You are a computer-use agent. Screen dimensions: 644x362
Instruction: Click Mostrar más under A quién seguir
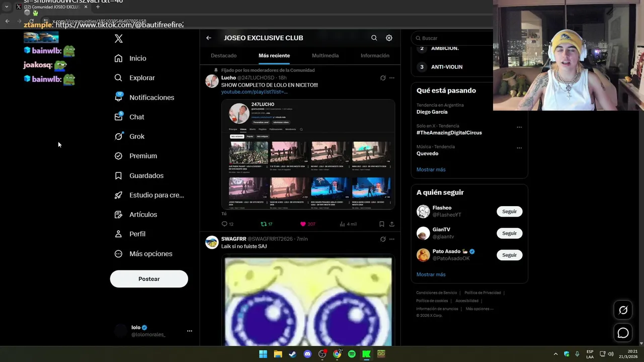tap(431, 275)
